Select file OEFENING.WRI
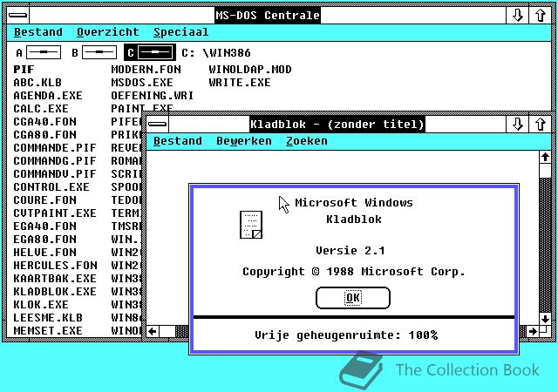Viewport: 558px width, 392px height. coord(153,96)
